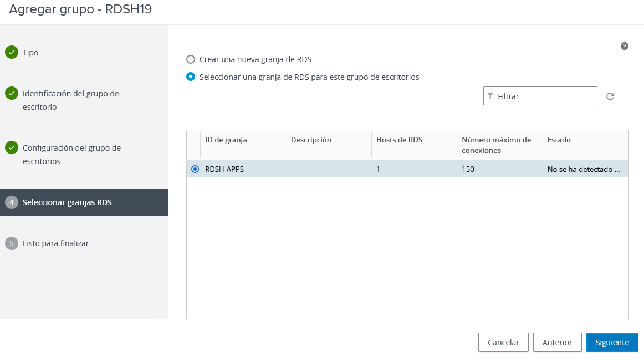Open Seleccionar granjas RDS step

coord(84,202)
